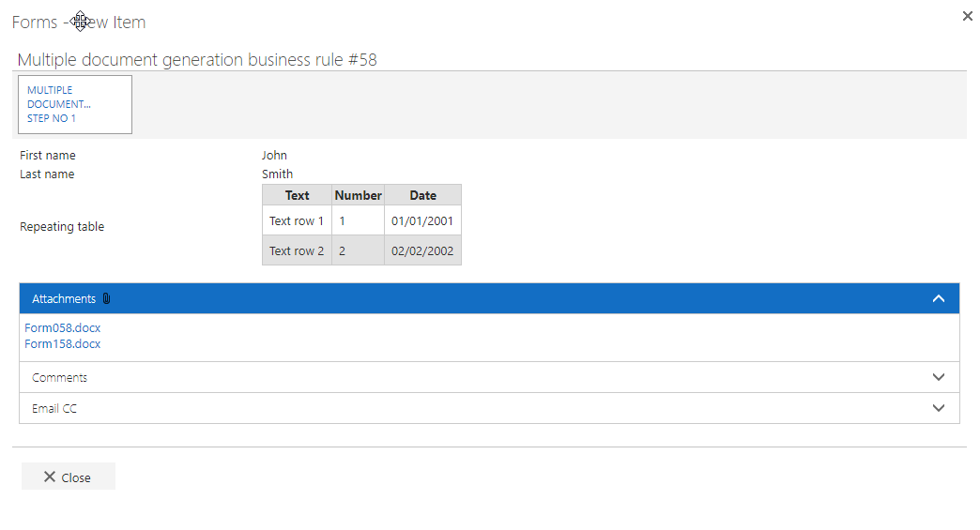Image resolution: width=980 pixels, height=530 pixels.
Task: Click the Last name value Smith
Action: 278,174
